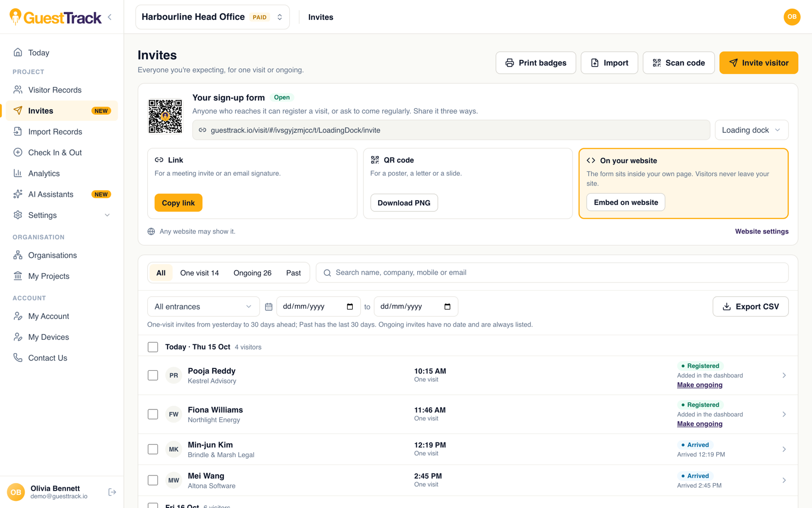Click the Scan code button
Image resolution: width=812 pixels, height=508 pixels.
click(x=679, y=63)
